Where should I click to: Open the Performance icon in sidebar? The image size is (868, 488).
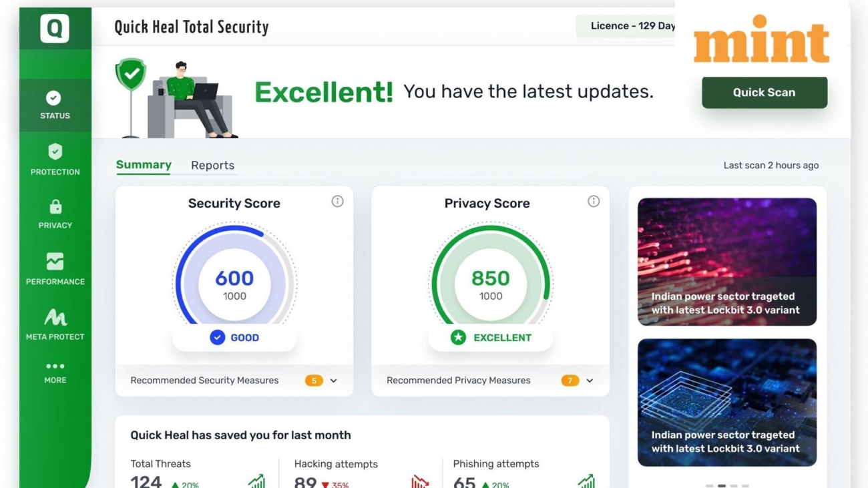coord(55,261)
